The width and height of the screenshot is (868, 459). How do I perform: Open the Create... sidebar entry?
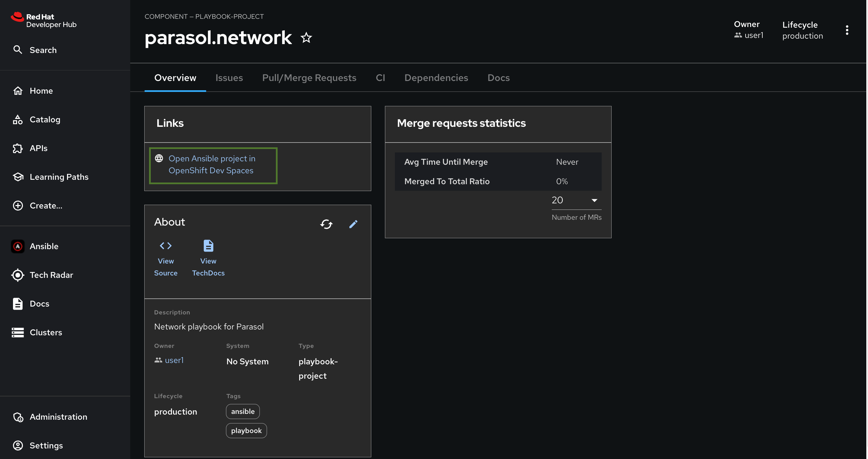pyautogui.click(x=46, y=206)
